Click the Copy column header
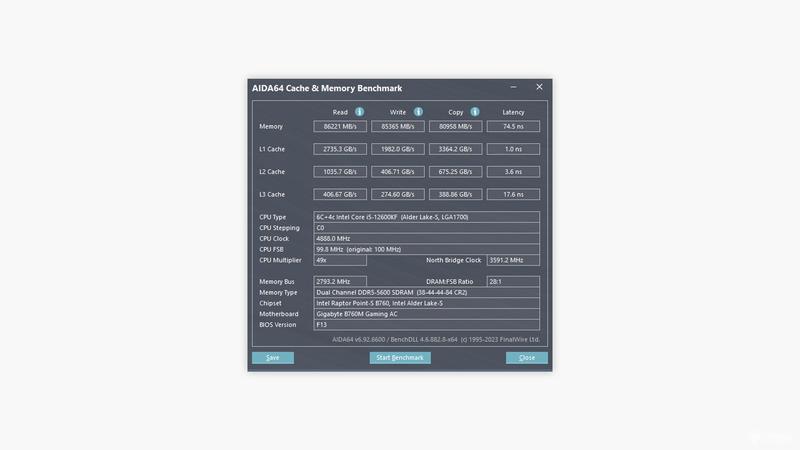Screen dimensions: 800x450 pos(456,112)
